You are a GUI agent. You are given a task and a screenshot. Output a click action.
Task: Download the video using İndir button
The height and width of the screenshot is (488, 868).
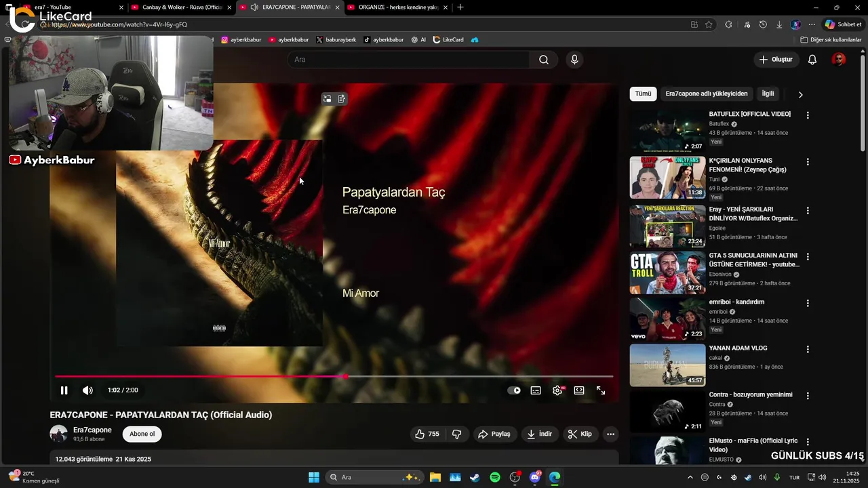540,434
